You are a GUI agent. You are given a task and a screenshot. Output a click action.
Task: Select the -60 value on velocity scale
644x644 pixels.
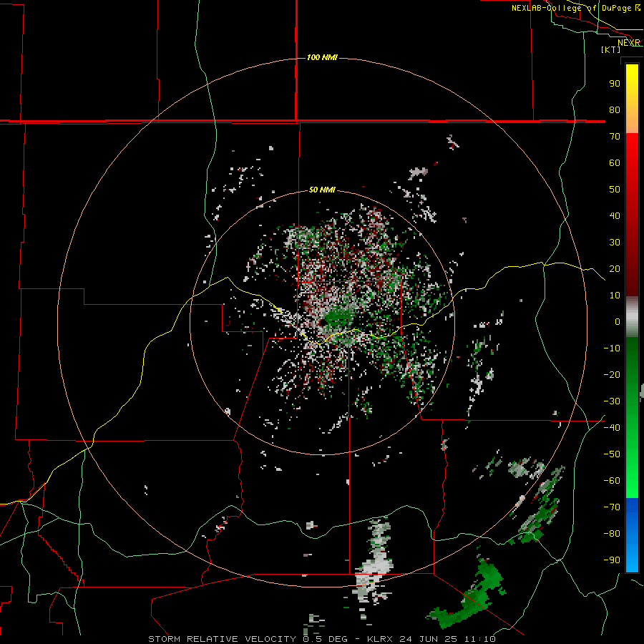612,481
